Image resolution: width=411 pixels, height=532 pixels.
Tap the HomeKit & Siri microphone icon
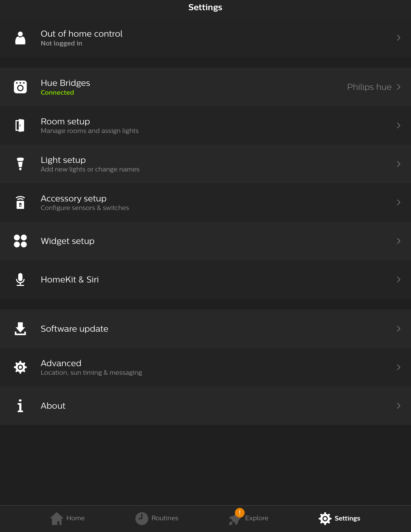(x=20, y=280)
